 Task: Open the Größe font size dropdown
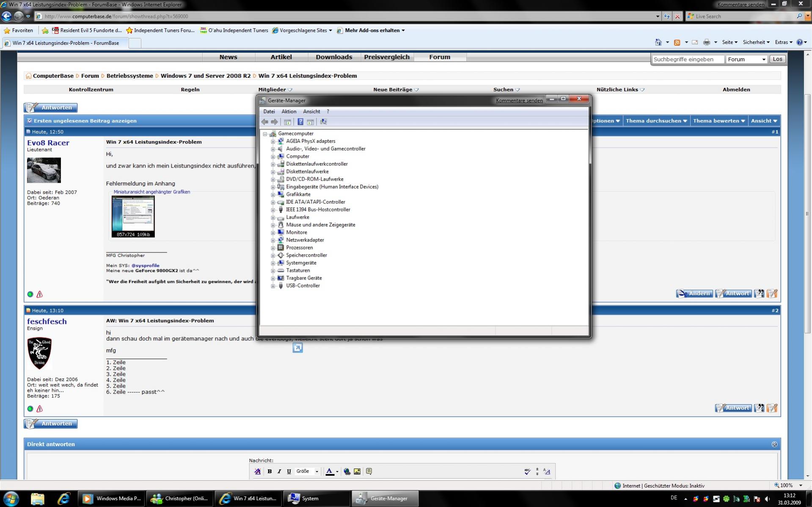pos(308,471)
